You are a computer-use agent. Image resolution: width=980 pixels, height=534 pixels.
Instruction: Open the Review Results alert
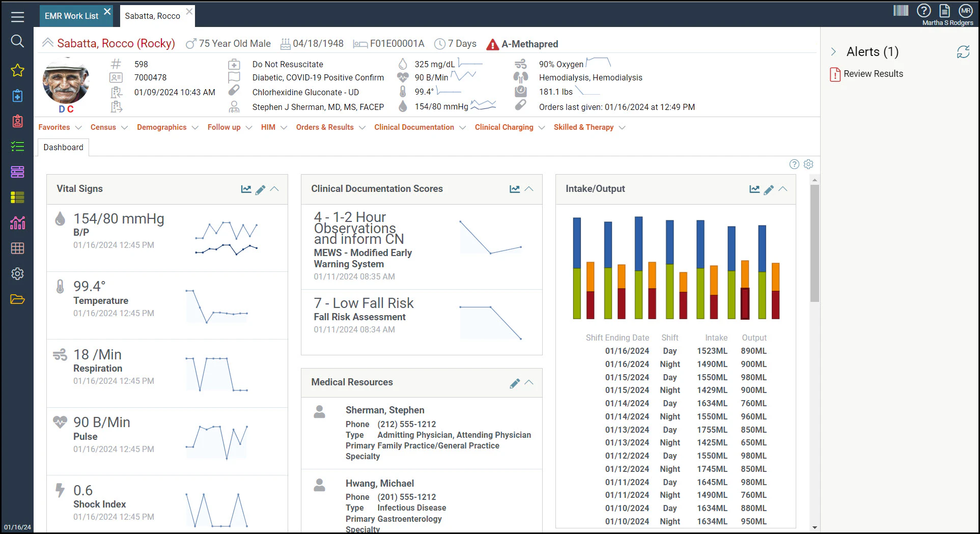(x=873, y=73)
